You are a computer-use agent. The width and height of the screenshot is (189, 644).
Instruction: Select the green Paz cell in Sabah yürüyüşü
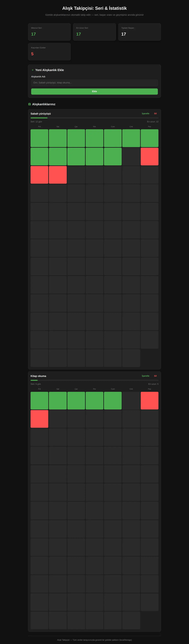[149, 138]
